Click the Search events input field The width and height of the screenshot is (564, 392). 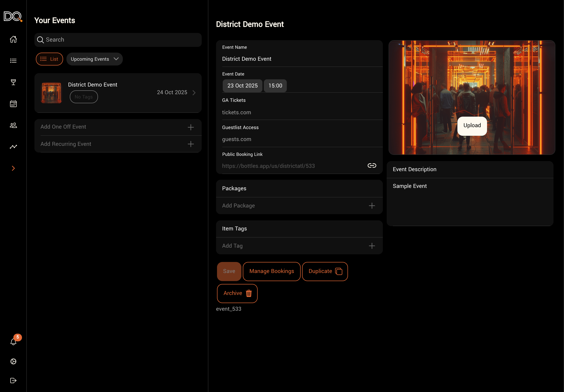[118, 40]
